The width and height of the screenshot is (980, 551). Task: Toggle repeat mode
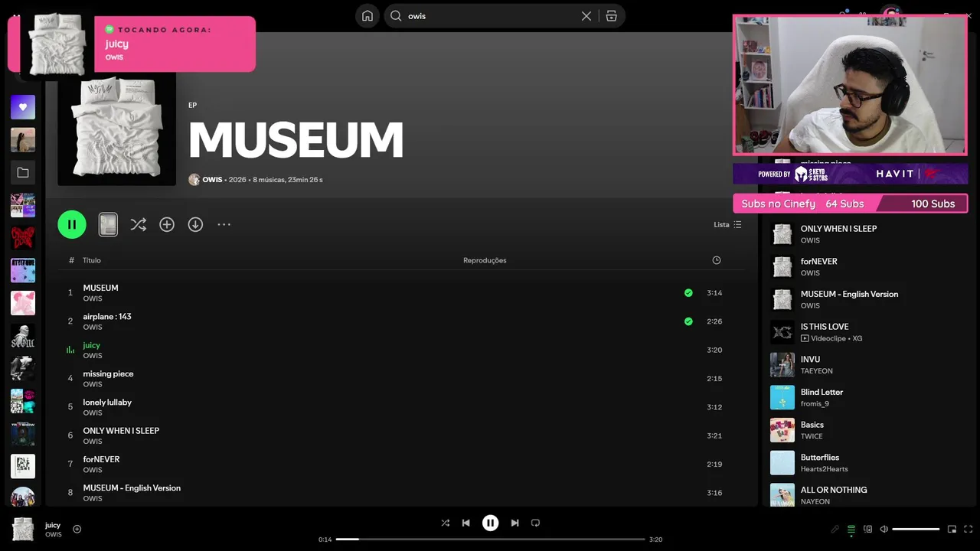[x=535, y=523]
